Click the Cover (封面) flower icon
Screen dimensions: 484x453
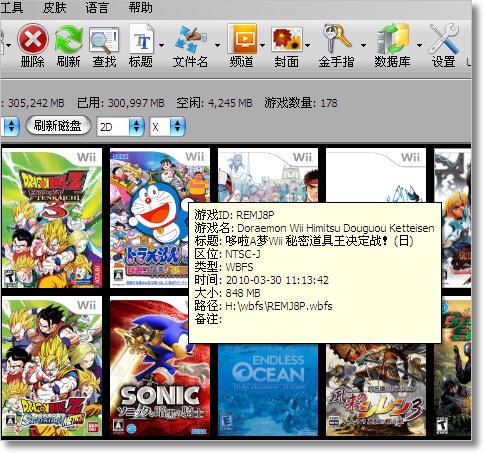coord(287,40)
